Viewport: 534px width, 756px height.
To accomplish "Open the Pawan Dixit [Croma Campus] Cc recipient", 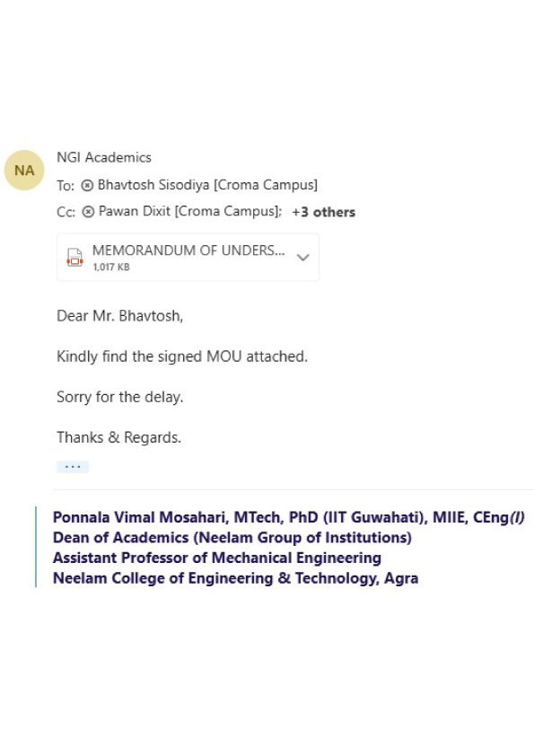I will pos(190,211).
